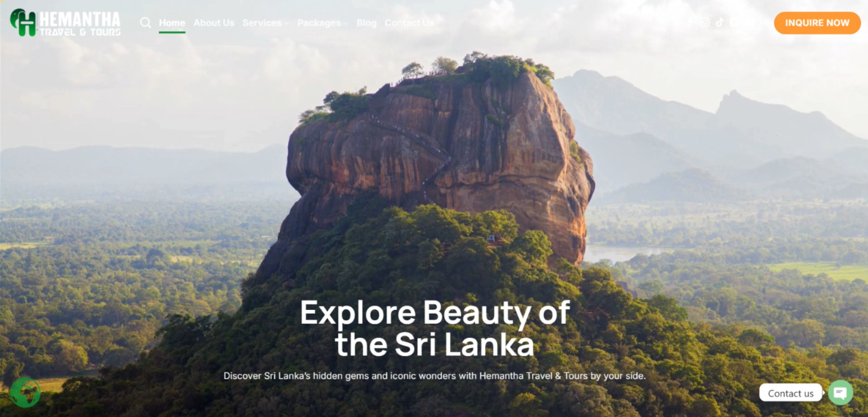
Task: Open the Blog page
Action: click(366, 23)
